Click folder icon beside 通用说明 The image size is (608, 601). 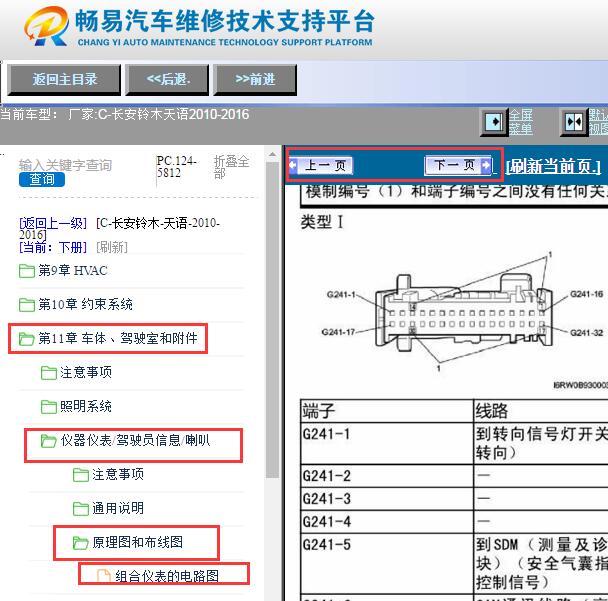[81, 508]
